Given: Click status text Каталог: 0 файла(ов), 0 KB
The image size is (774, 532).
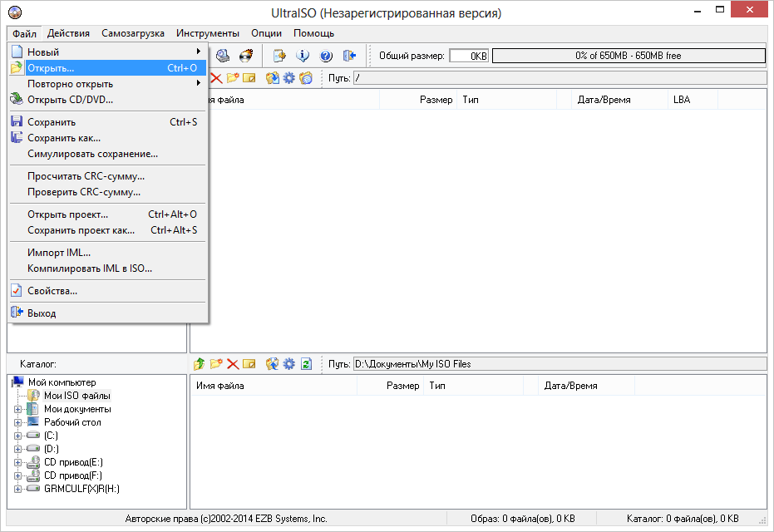Looking at the screenshot, I should point(683,519).
